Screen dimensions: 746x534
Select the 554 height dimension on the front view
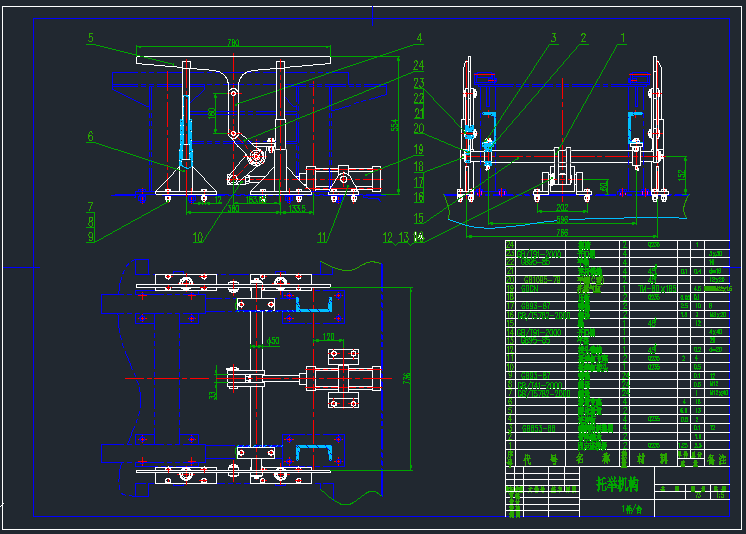point(394,125)
